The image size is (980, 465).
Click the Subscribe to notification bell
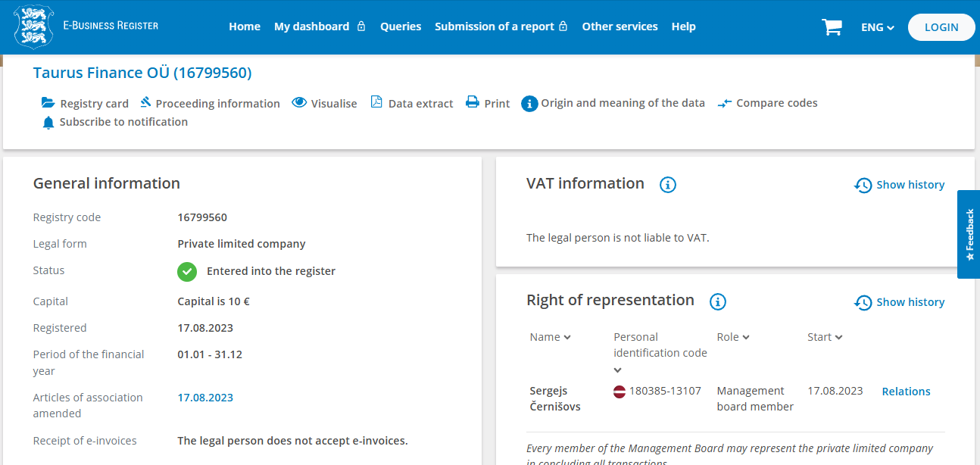pos(48,122)
